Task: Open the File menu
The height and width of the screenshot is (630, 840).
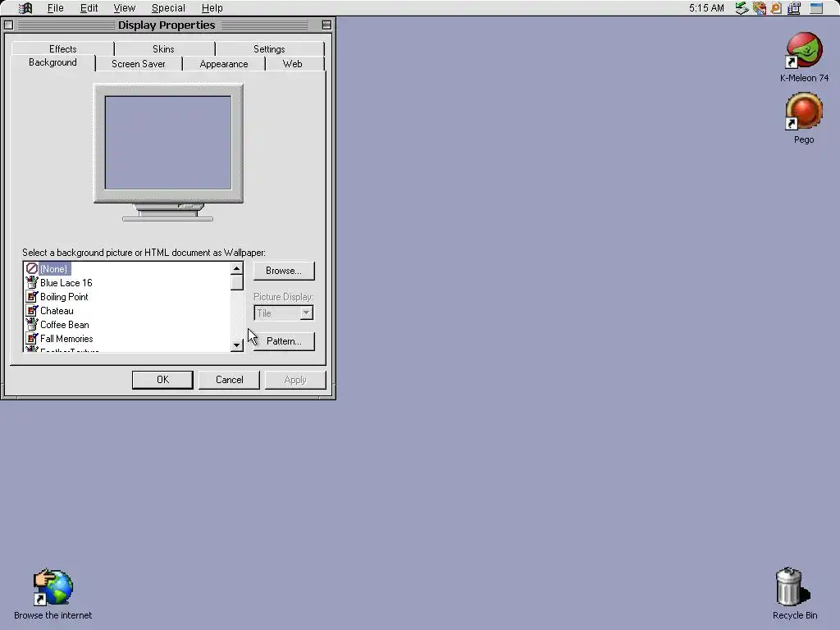Action: click(55, 8)
